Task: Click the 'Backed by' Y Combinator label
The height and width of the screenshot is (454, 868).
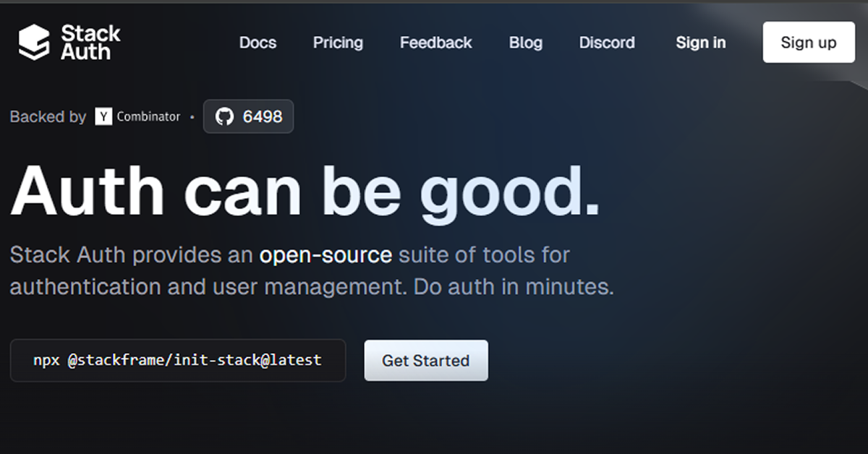Action: pos(48,116)
